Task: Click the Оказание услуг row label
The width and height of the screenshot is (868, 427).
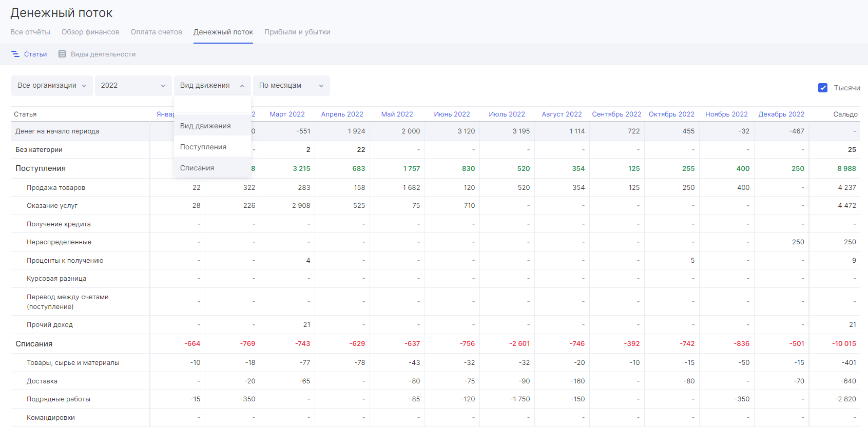Action: pyautogui.click(x=52, y=205)
